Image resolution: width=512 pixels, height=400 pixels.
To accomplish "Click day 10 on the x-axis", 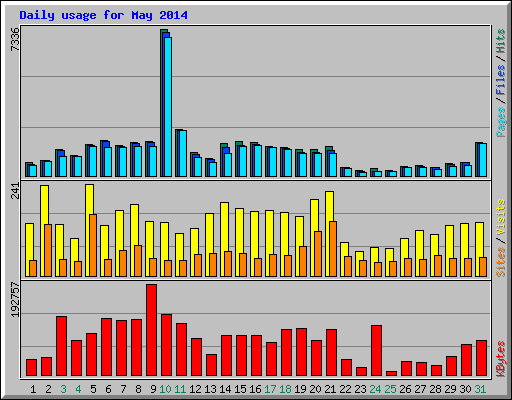I will 165,389.
